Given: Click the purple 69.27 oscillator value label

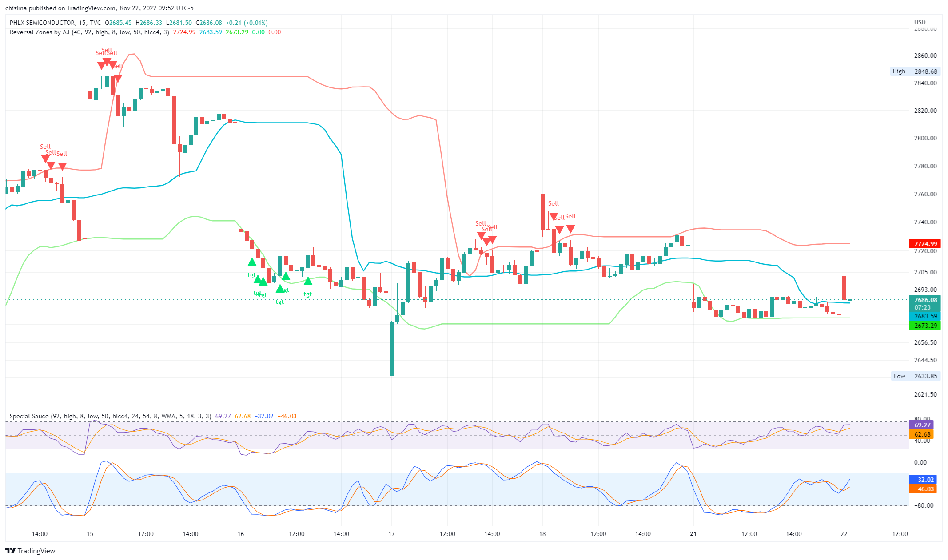Looking at the screenshot, I should [922, 425].
